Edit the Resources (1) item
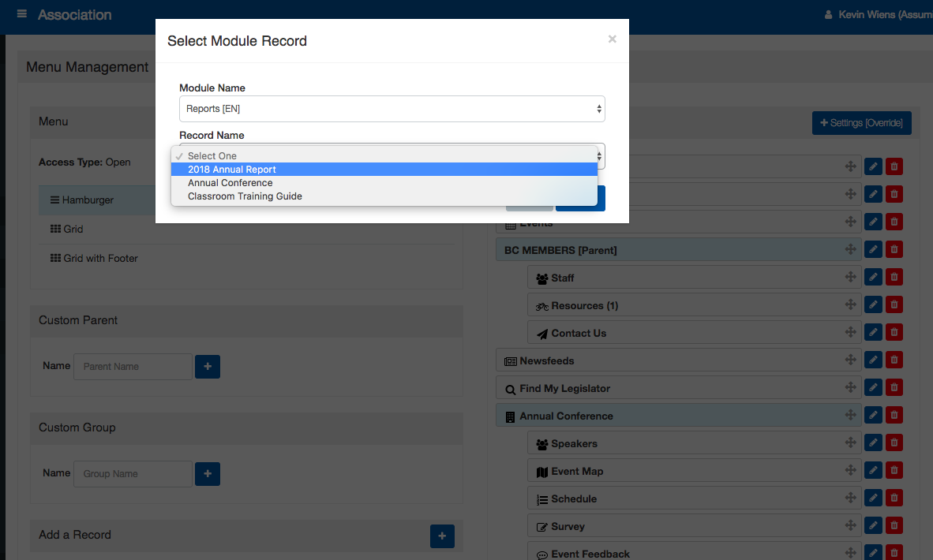 (873, 305)
